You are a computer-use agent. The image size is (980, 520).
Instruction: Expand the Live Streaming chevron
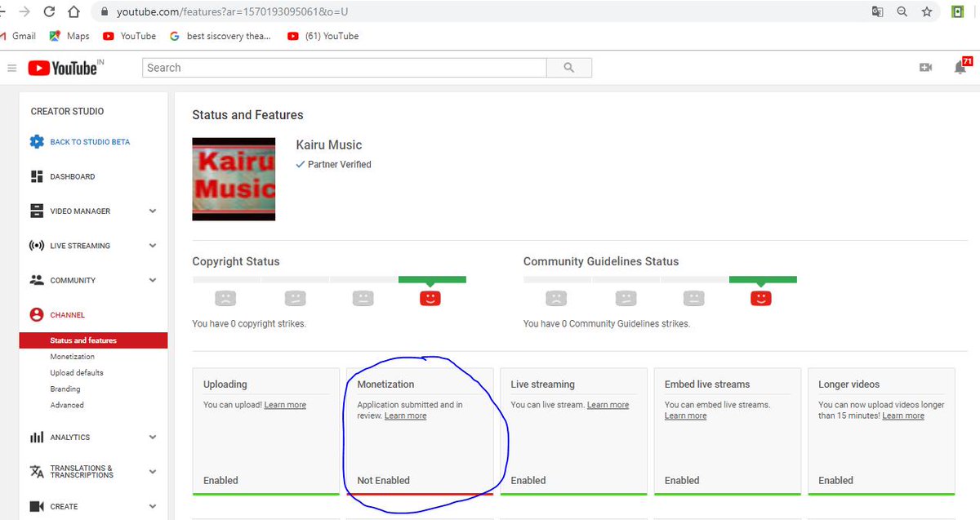pyautogui.click(x=153, y=246)
